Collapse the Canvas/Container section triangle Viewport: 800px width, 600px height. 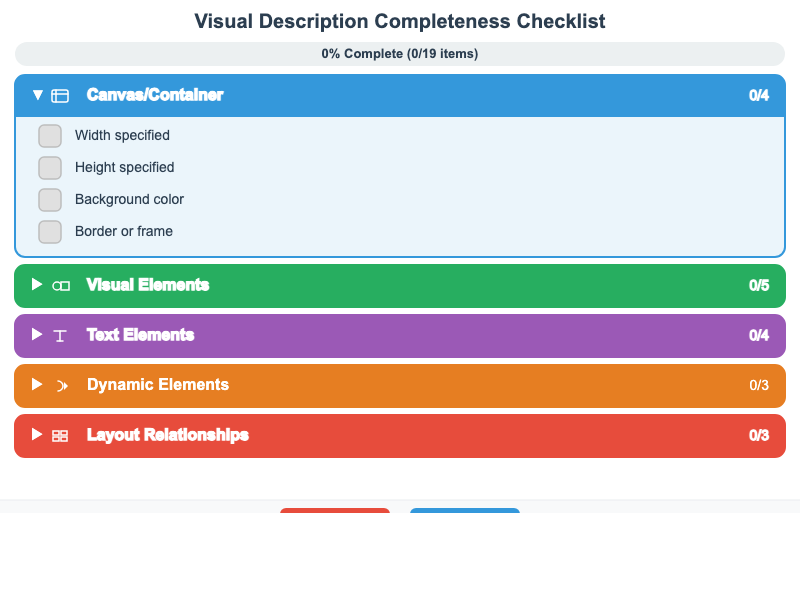click(x=37, y=95)
